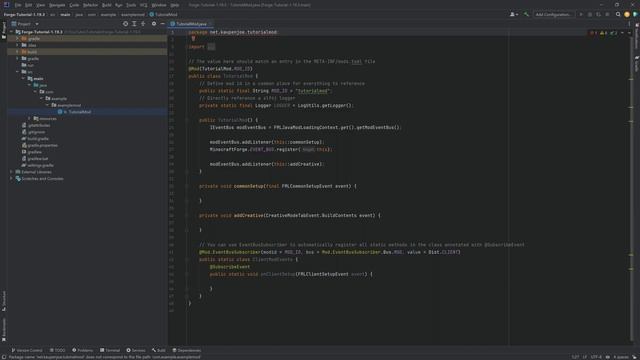Click examplemod in breadcrumb bar
Image resolution: width=640 pixels, height=360 pixels.
click(x=133, y=14)
